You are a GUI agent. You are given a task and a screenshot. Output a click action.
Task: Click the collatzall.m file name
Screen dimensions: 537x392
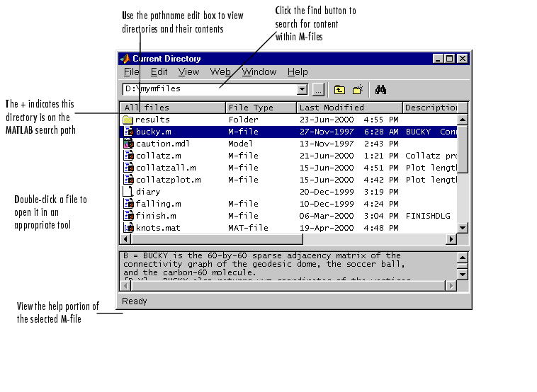166,168
